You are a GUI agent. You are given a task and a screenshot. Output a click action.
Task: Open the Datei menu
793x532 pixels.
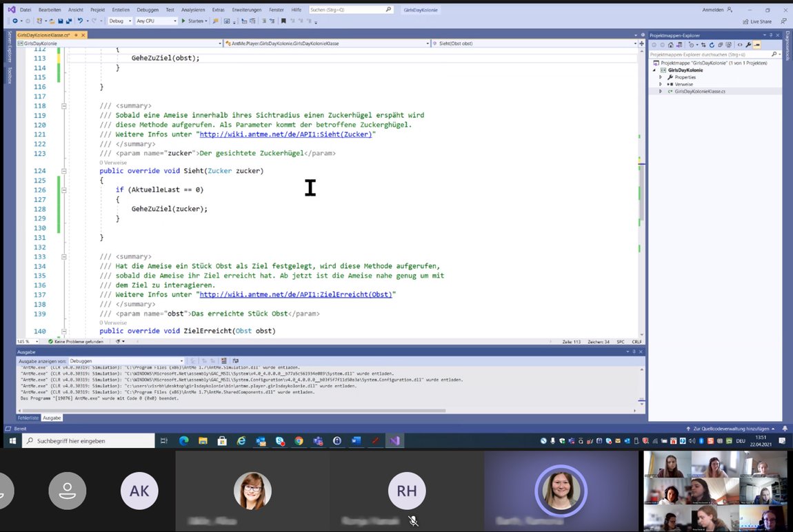tap(26, 10)
